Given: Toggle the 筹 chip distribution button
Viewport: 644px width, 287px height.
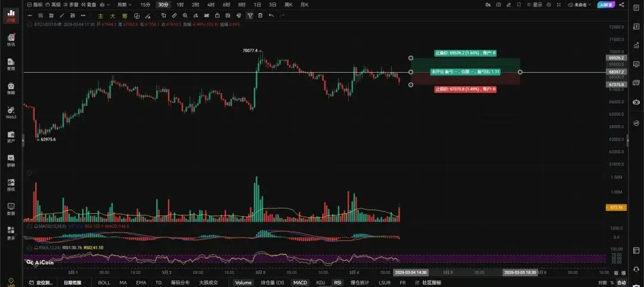Looking at the screenshot, I should [125, 16].
